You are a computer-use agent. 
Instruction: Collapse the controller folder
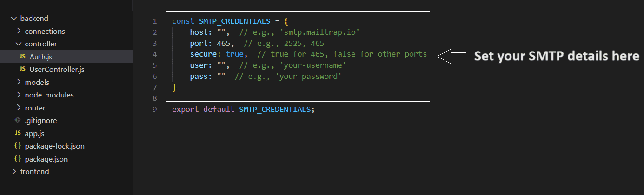tap(19, 44)
